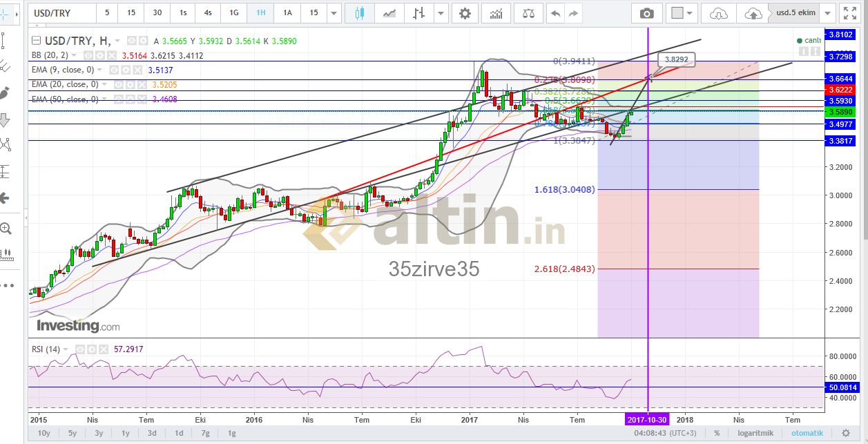
Task: Save chart layout with cloud upload icon
Action: tap(754, 13)
